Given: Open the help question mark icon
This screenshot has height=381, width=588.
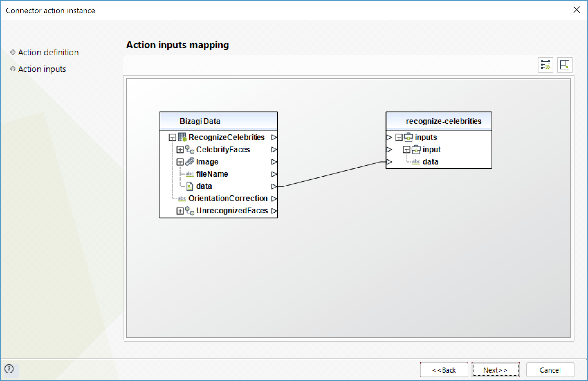Looking at the screenshot, I should 9,369.
